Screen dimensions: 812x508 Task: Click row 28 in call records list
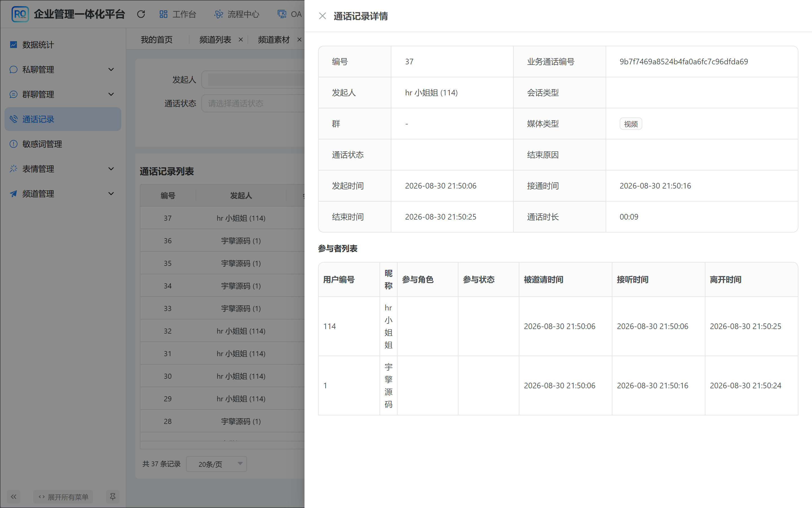click(x=222, y=421)
